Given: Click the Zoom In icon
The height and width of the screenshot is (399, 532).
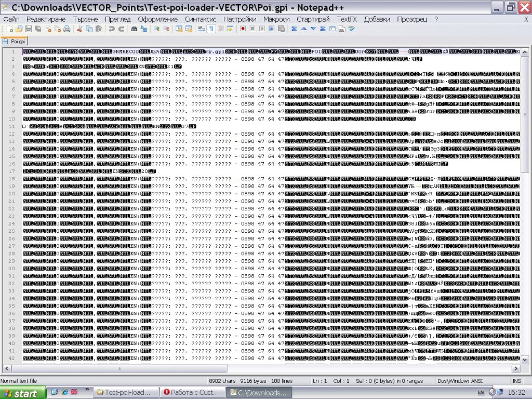Looking at the screenshot, I should coord(156,29).
